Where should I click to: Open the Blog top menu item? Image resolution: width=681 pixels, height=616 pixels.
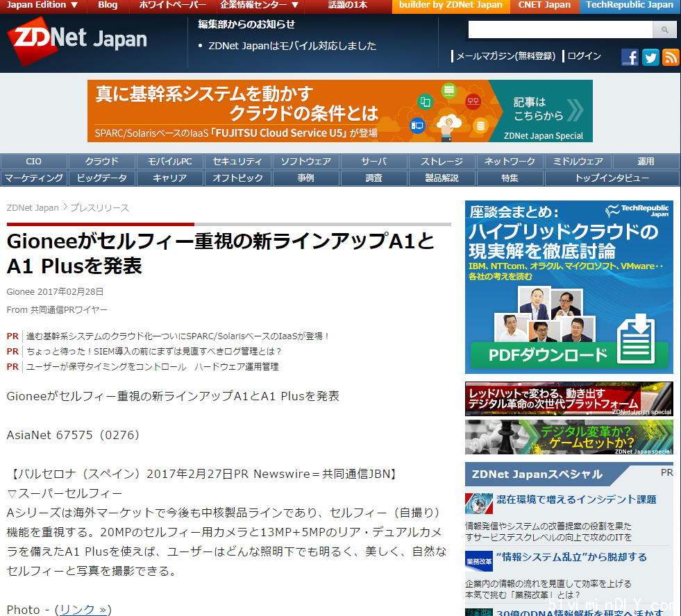pyautogui.click(x=108, y=6)
